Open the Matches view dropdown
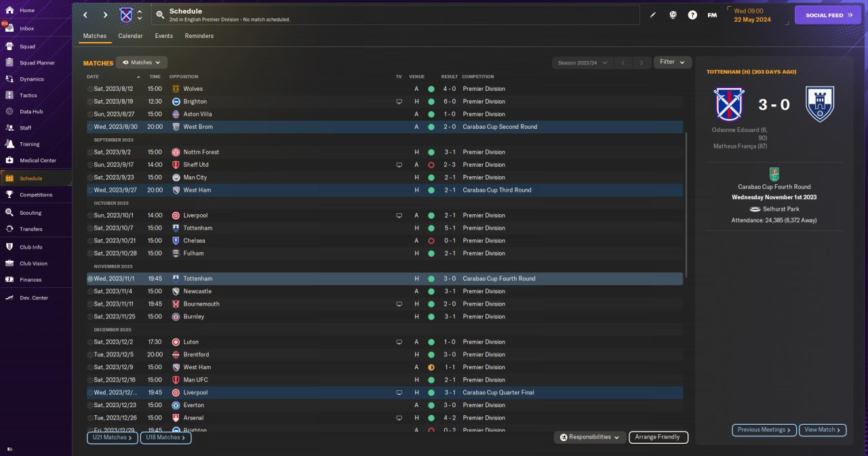 [x=142, y=62]
